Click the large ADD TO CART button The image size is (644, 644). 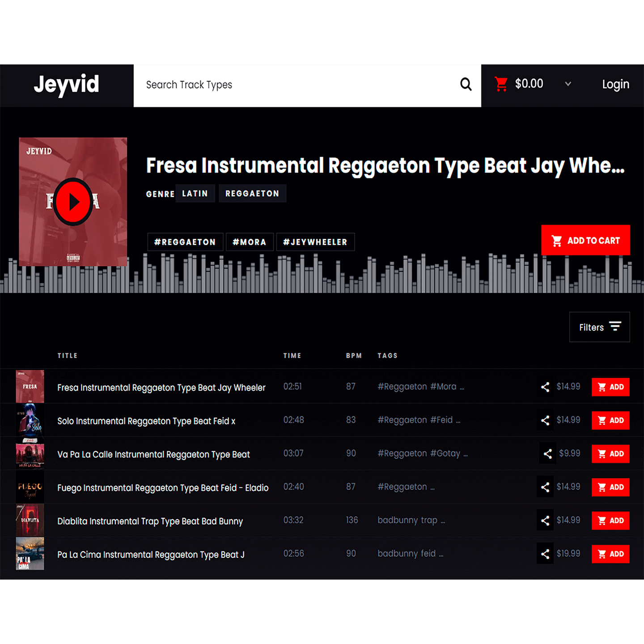point(585,240)
